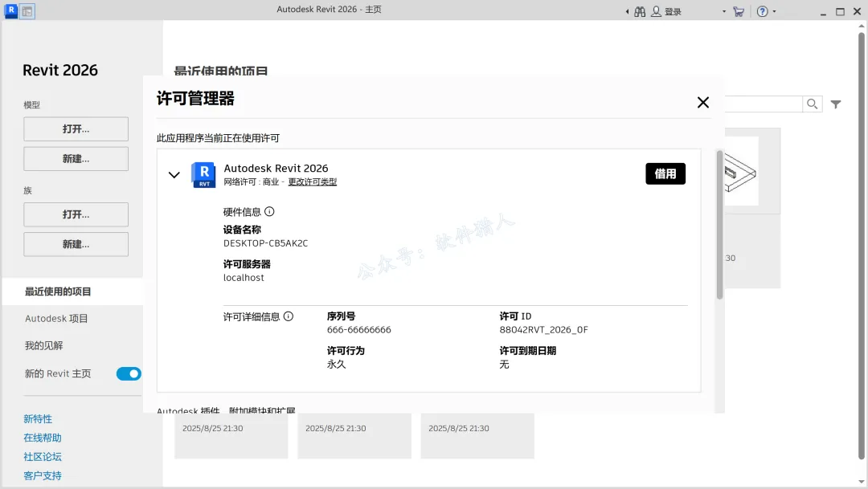Click the Revit RVT product icon

pos(203,175)
